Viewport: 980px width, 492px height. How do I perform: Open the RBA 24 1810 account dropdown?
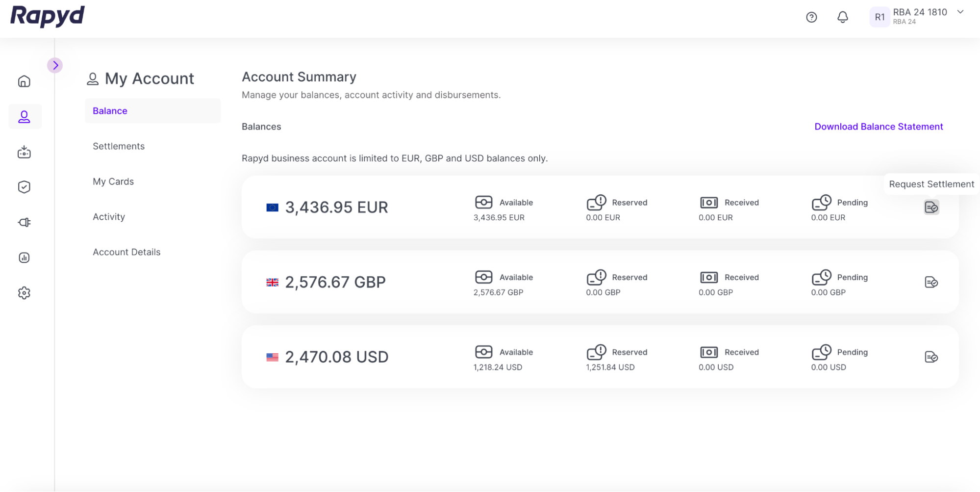pyautogui.click(x=960, y=12)
